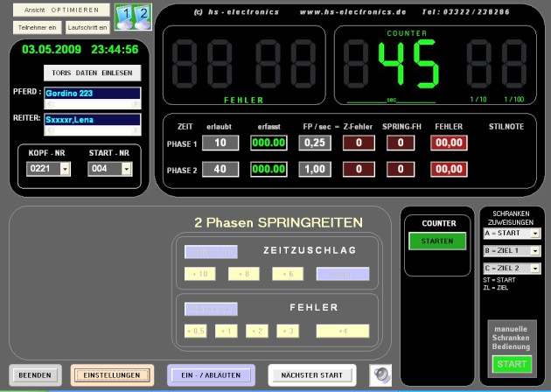Image resolution: width=551 pixels, height=392 pixels.
Task: Click the Pferd name field
Action: coord(90,93)
